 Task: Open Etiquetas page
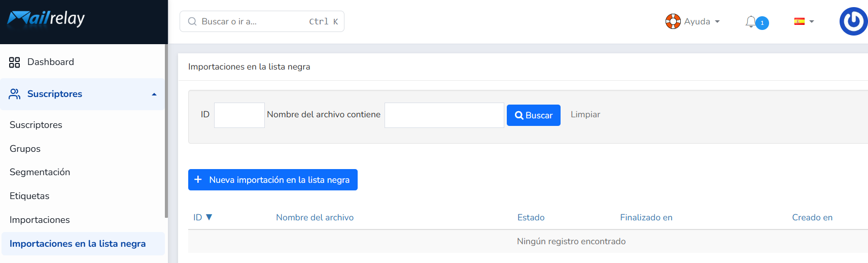[29, 196]
